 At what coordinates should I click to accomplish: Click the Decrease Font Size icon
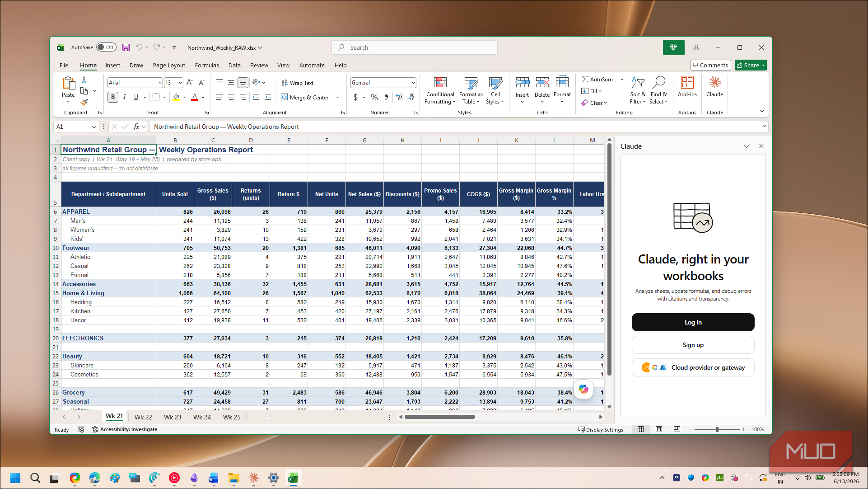[201, 83]
